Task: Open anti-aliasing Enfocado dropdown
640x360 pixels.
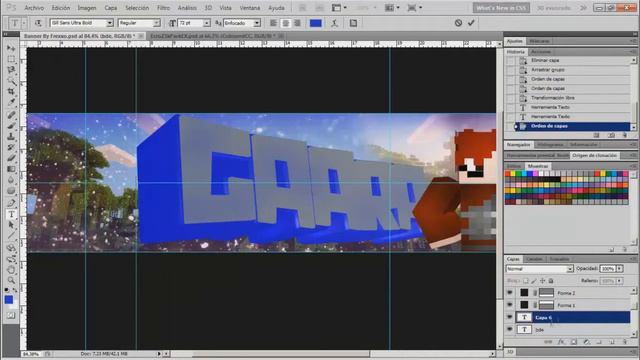Action: click(x=257, y=23)
